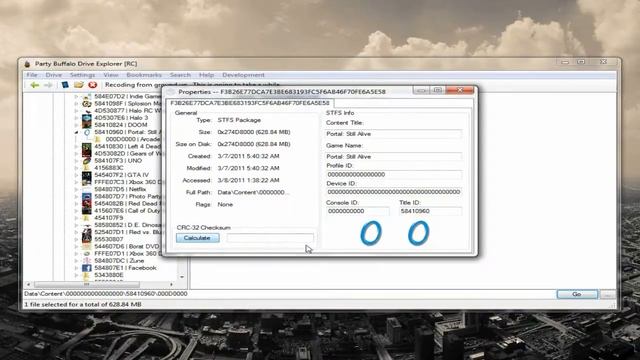Open the Development menu
The image size is (640, 360).
pyautogui.click(x=243, y=75)
